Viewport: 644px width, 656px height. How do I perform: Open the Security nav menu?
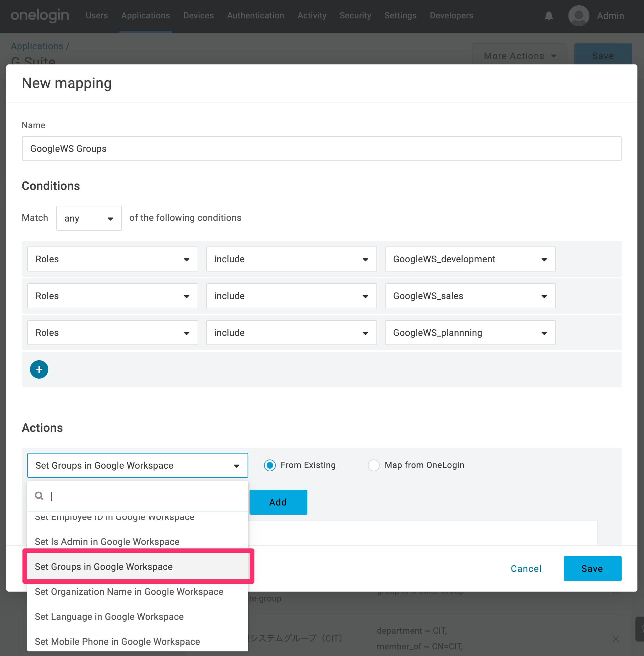(355, 15)
